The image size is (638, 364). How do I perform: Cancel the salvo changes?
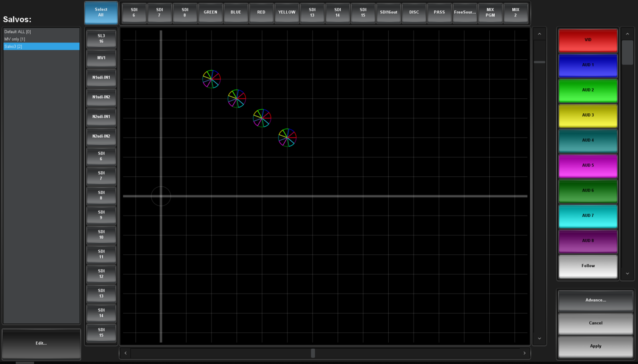pyautogui.click(x=596, y=323)
